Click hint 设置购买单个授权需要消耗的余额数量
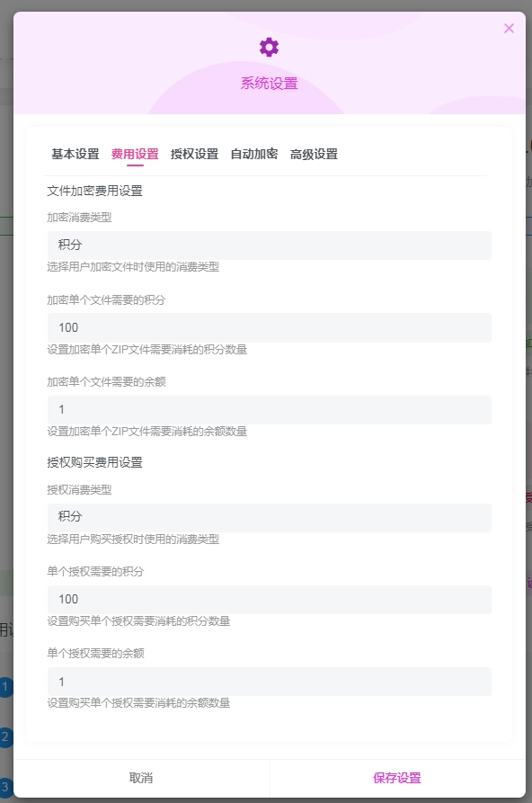This screenshot has height=803, width=532. pyautogui.click(x=138, y=703)
